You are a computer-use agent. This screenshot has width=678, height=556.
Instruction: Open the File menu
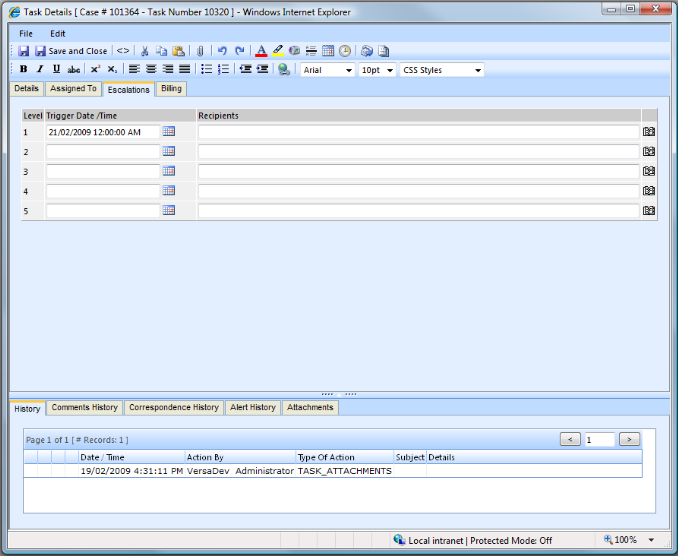click(26, 34)
